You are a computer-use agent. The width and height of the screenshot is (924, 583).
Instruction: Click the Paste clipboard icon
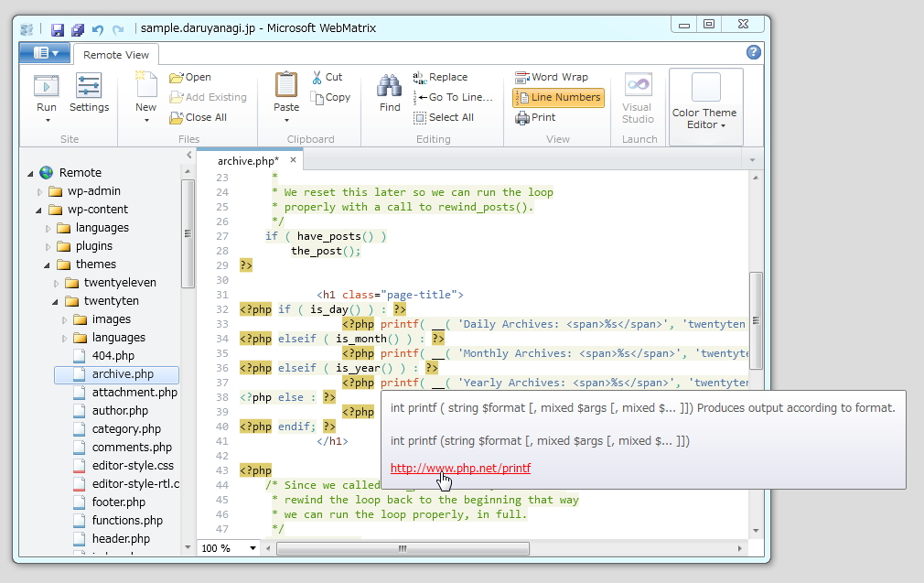[286, 85]
